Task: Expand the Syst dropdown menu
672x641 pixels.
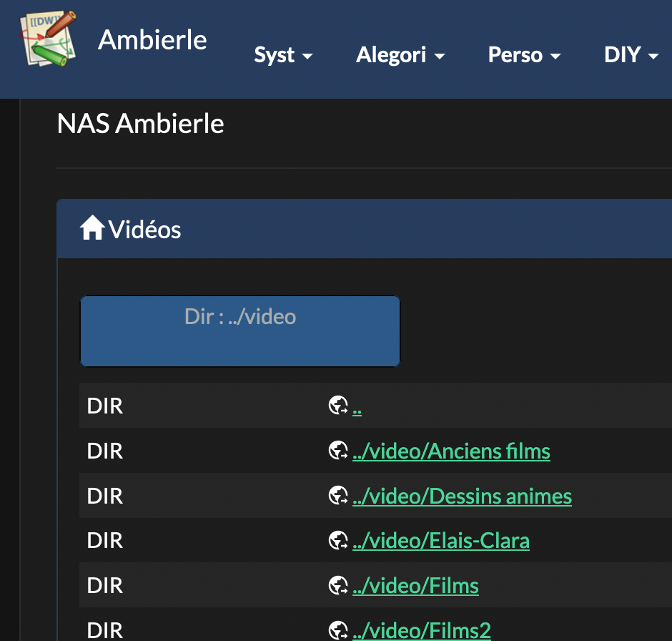Action: pos(283,55)
